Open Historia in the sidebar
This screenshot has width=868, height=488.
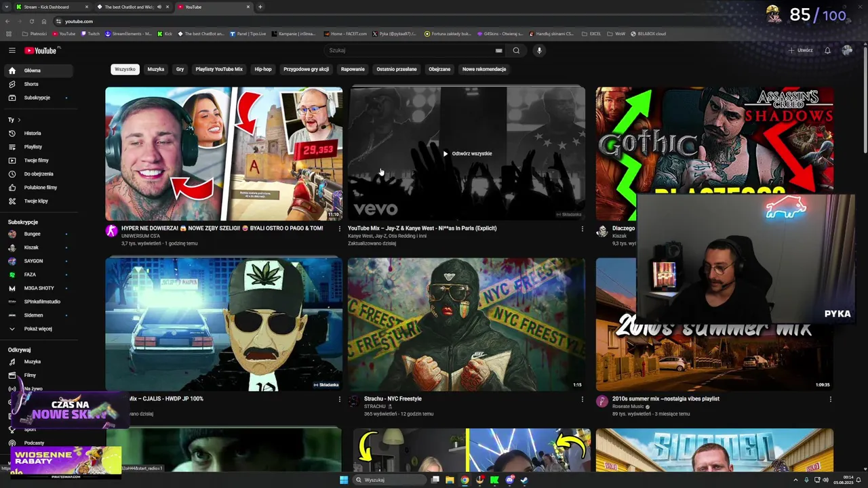[37, 134]
